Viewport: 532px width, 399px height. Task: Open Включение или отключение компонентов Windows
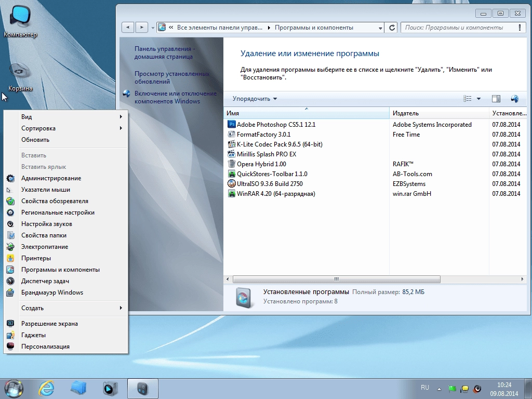pyautogui.click(x=176, y=97)
